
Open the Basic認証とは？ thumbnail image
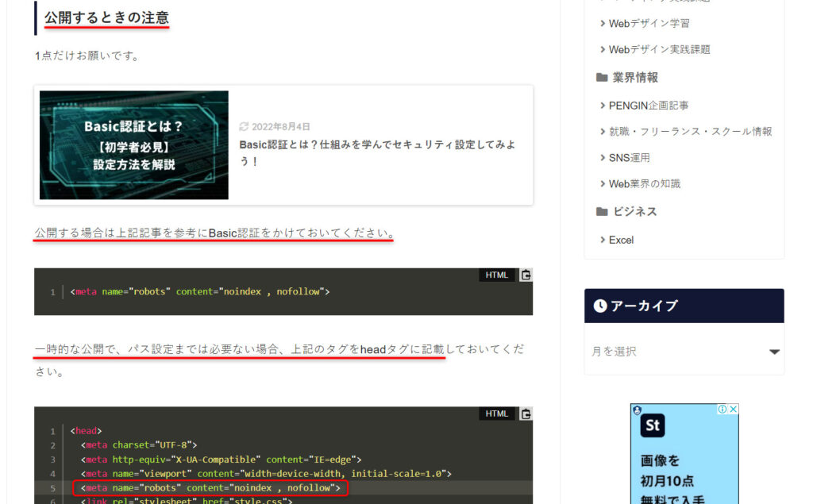[133, 145]
